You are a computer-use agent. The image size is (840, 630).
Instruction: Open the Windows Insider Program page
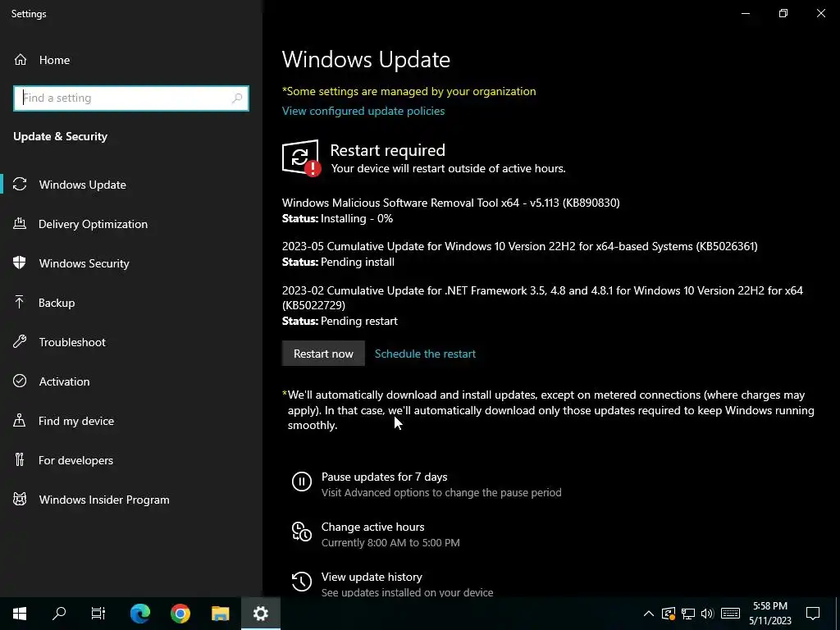(131, 500)
